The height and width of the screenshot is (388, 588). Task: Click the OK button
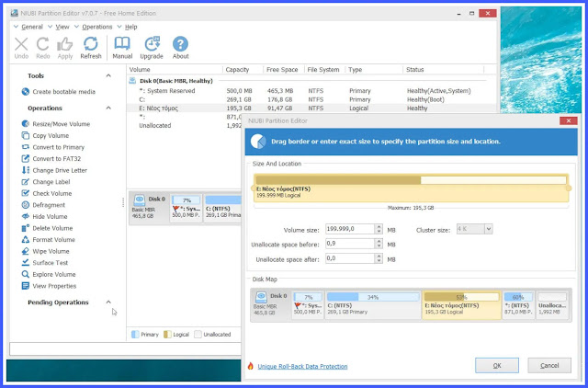[x=497, y=366]
